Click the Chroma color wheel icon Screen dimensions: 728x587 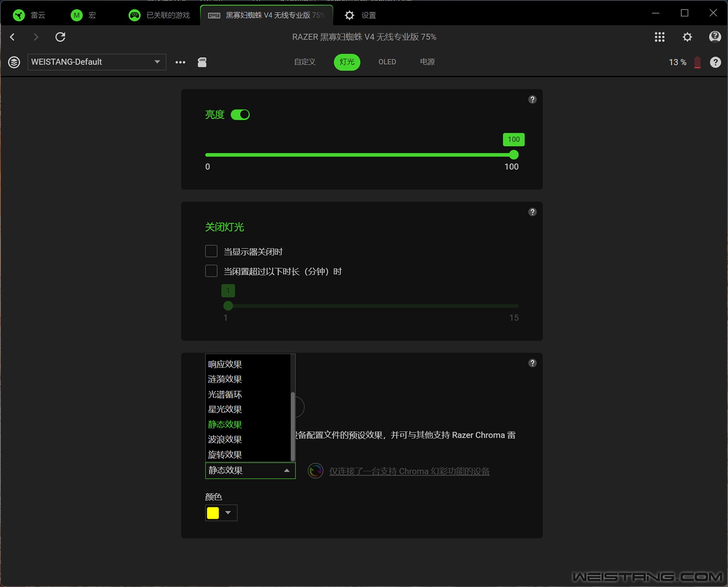pos(315,470)
